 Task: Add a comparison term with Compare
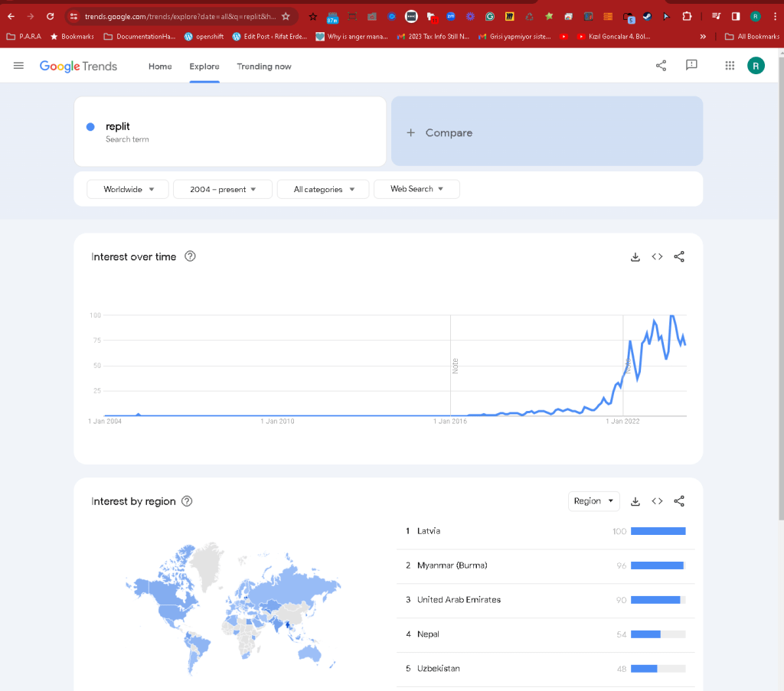pos(547,132)
